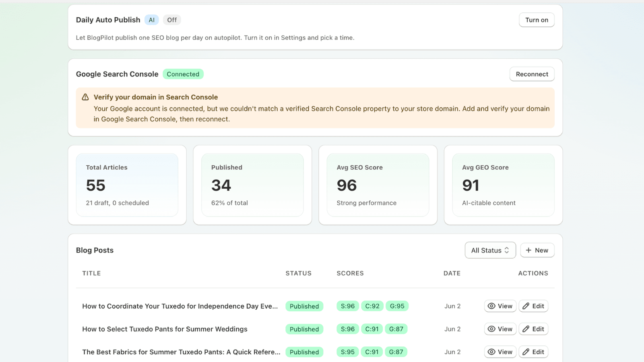This screenshot has width=644, height=362.
Task: Click the S:95 score chip
Action: [x=348, y=352]
